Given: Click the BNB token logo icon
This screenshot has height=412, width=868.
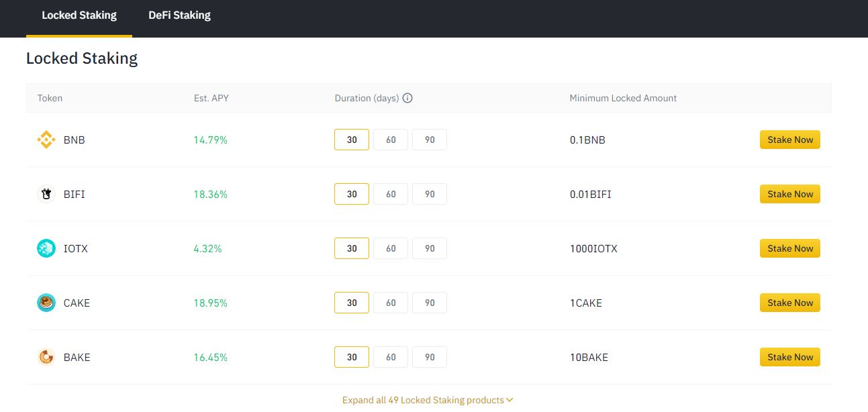Looking at the screenshot, I should click(46, 140).
